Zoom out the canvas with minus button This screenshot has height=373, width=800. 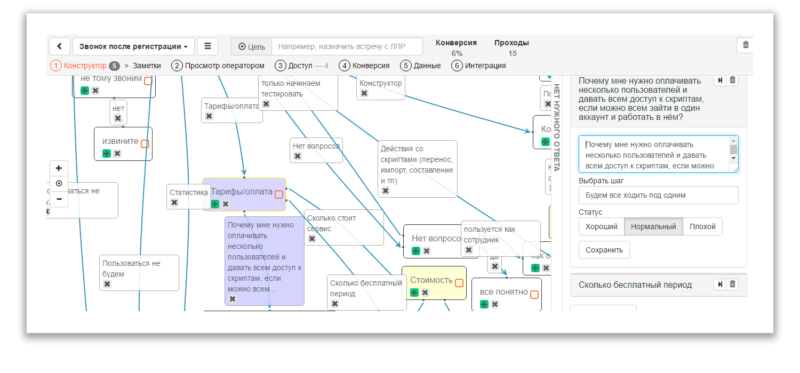tap(59, 198)
